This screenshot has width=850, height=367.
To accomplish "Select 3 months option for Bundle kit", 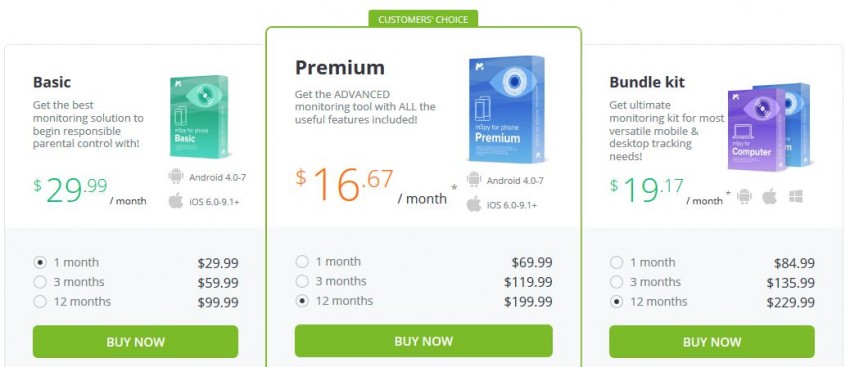I will pos(616,282).
